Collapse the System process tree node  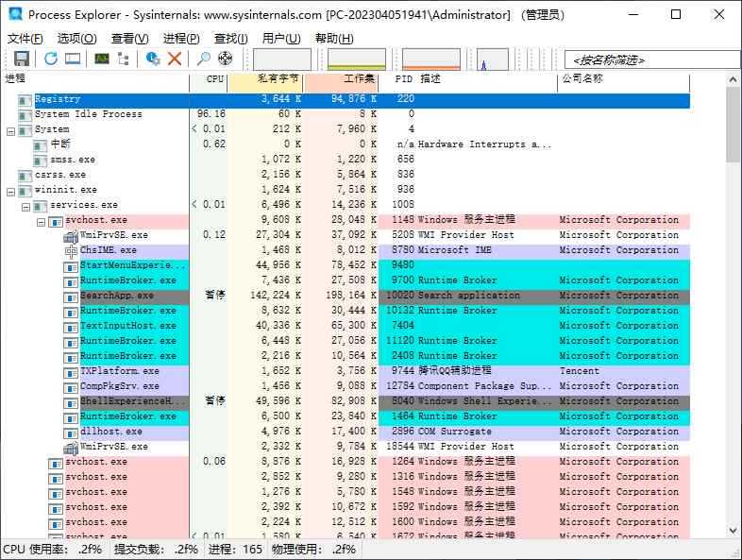(x=11, y=129)
